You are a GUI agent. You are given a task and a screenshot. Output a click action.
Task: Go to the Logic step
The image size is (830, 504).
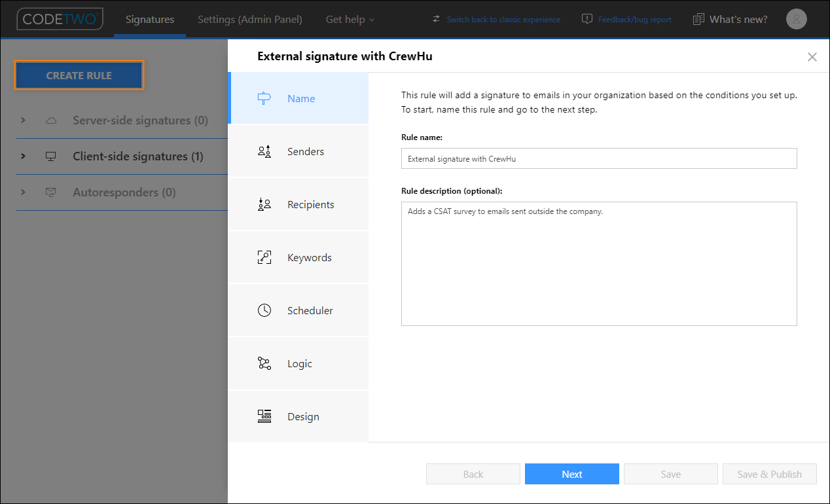click(298, 363)
